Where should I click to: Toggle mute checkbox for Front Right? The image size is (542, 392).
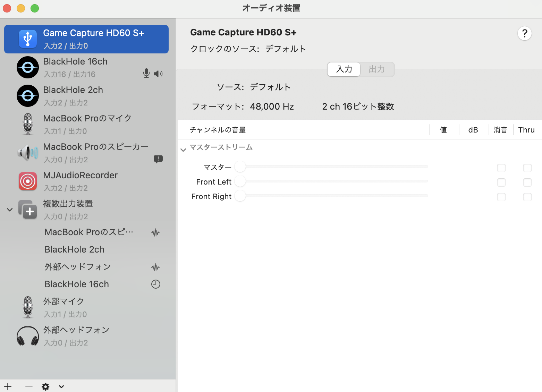click(501, 197)
